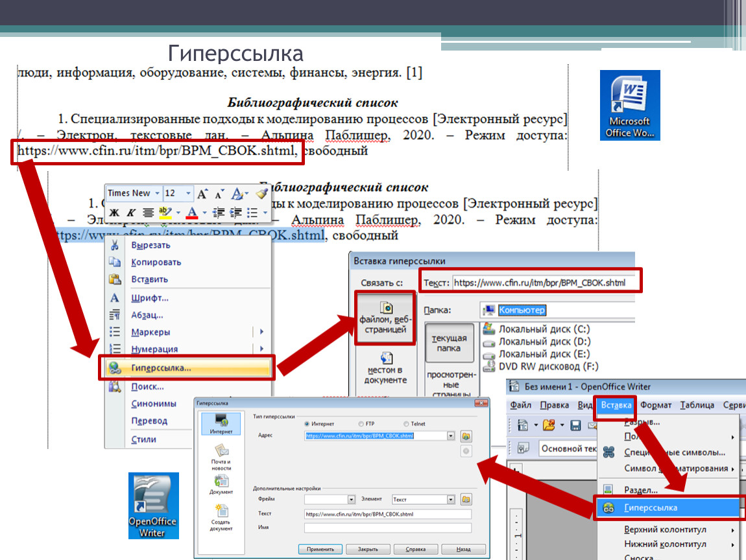Click the save floppy disk toolbar icon
Viewport: 746px width, 560px height.
tap(575, 425)
